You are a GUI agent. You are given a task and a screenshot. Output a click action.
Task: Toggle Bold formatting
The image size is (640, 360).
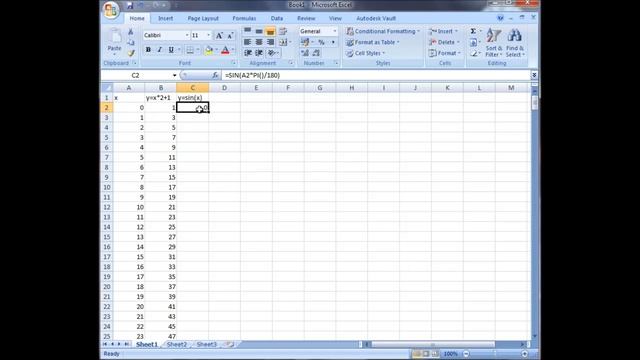148,50
